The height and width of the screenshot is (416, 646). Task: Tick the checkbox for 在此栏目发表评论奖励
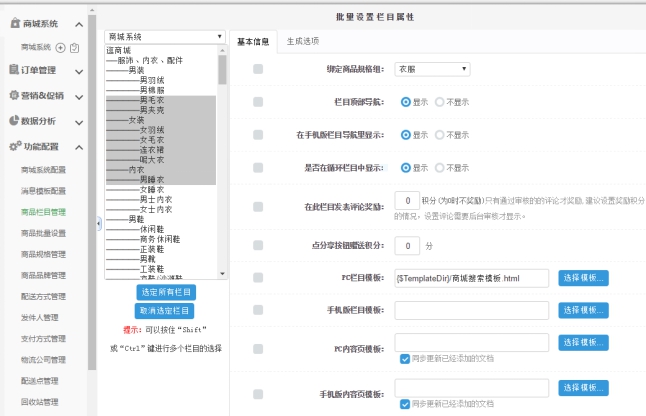pyautogui.click(x=258, y=207)
